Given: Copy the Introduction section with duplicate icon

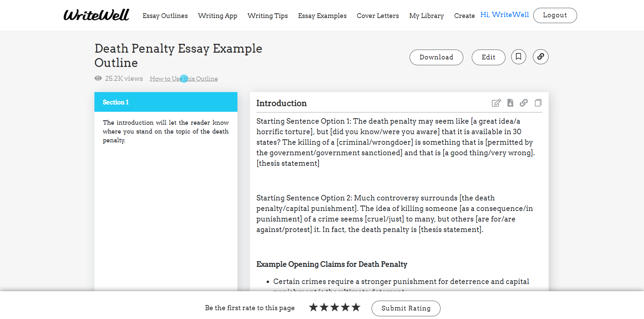Looking at the screenshot, I should (538, 103).
